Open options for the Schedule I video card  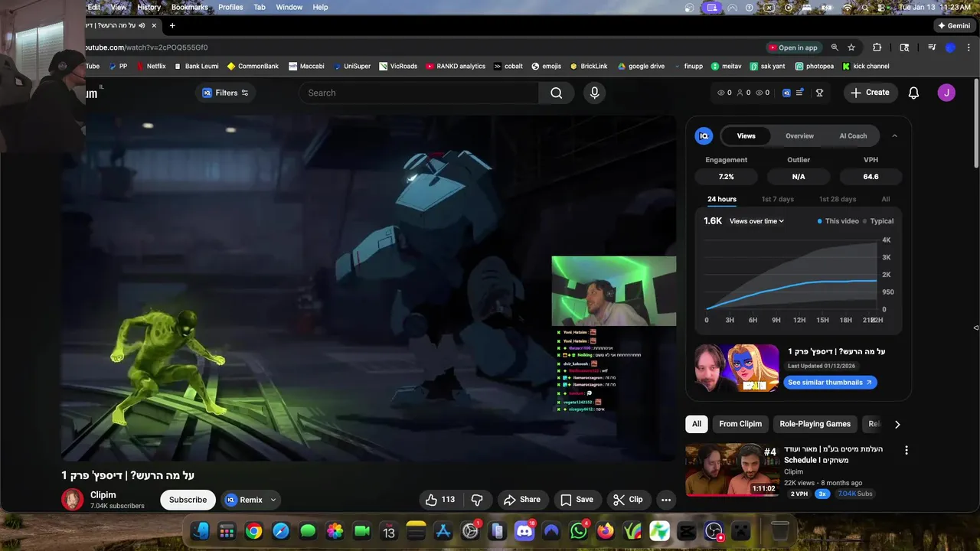tap(906, 450)
